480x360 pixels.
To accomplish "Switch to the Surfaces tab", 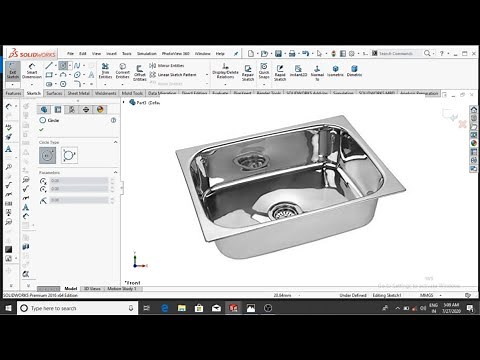I will coord(54,93).
